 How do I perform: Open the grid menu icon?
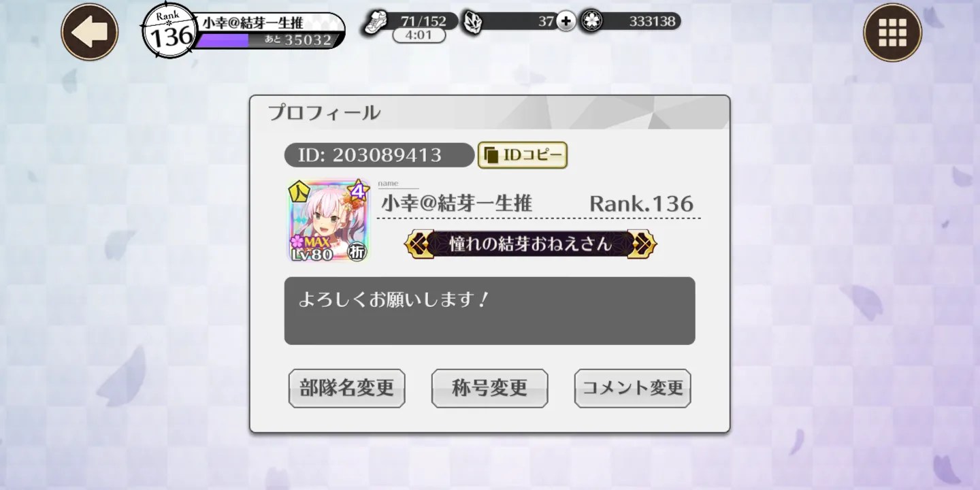click(892, 32)
